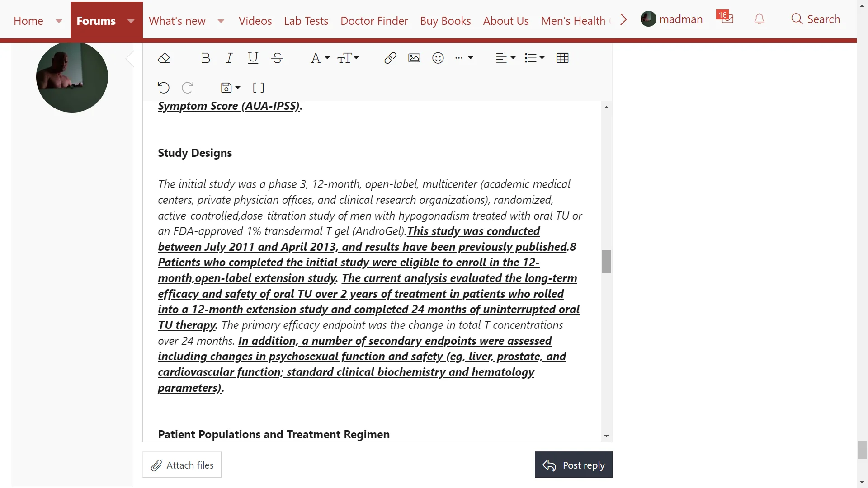Open the More options ellipsis dropdown
Viewport: 868px width, 488px height.
click(464, 58)
